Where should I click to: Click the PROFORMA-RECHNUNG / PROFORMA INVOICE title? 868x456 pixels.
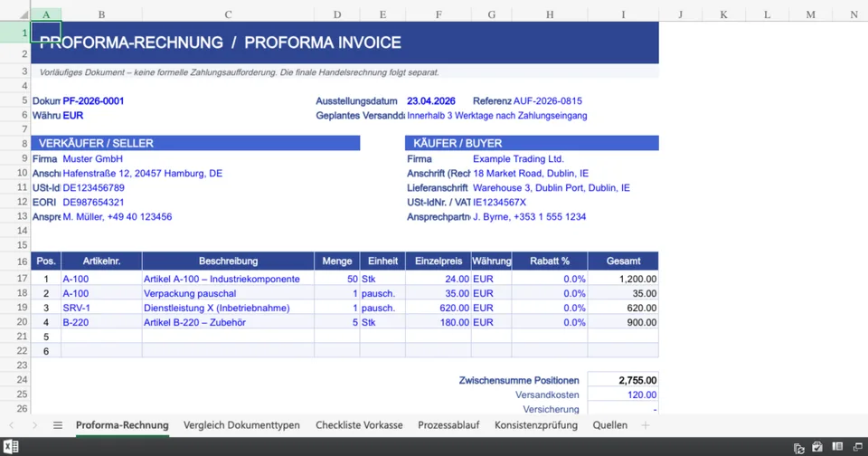pos(221,43)
